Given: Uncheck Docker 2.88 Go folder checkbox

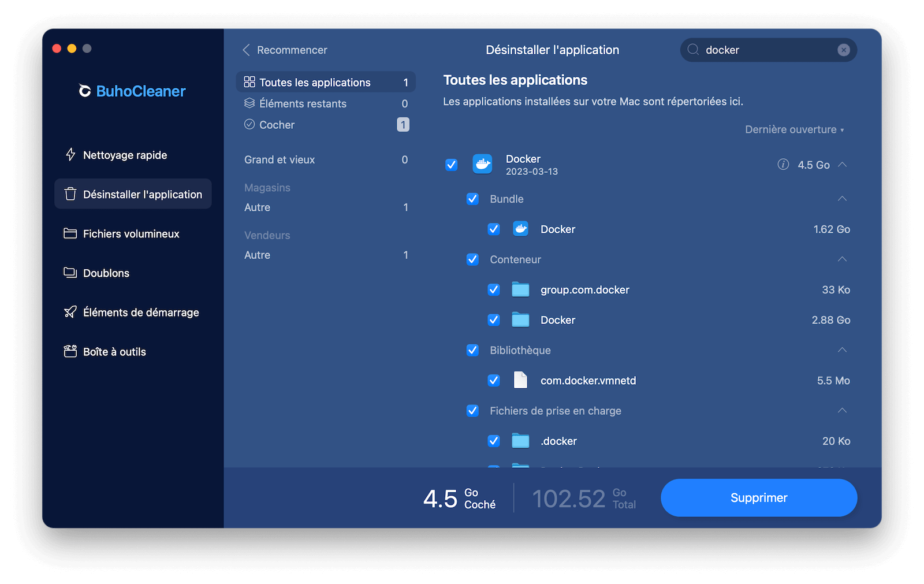Looking at the screenshot, I should coord(494,319).
